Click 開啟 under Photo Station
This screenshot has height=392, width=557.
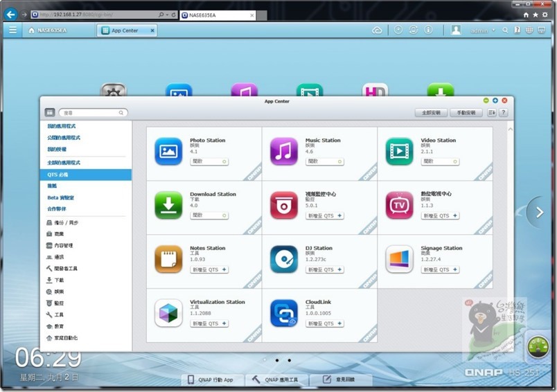click(209, 161)
